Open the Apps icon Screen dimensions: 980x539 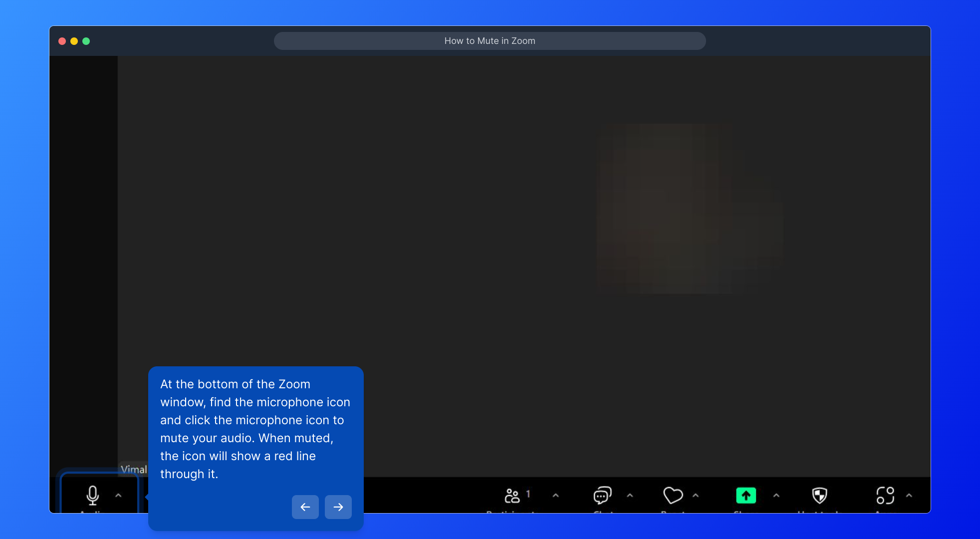pyautogui.click(x=885, y=496)
